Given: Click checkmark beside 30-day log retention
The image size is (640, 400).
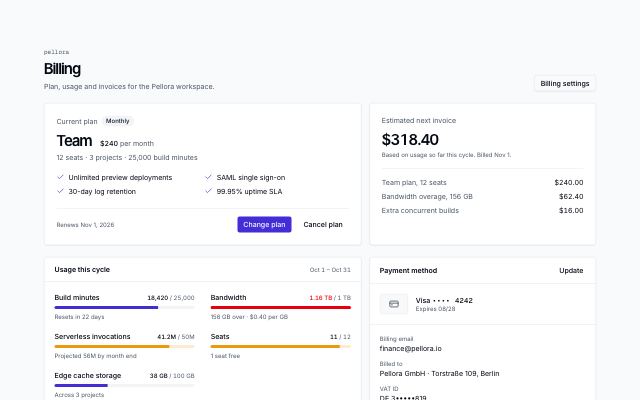Looking at the screenshot, I should click(x=60, y=191).
